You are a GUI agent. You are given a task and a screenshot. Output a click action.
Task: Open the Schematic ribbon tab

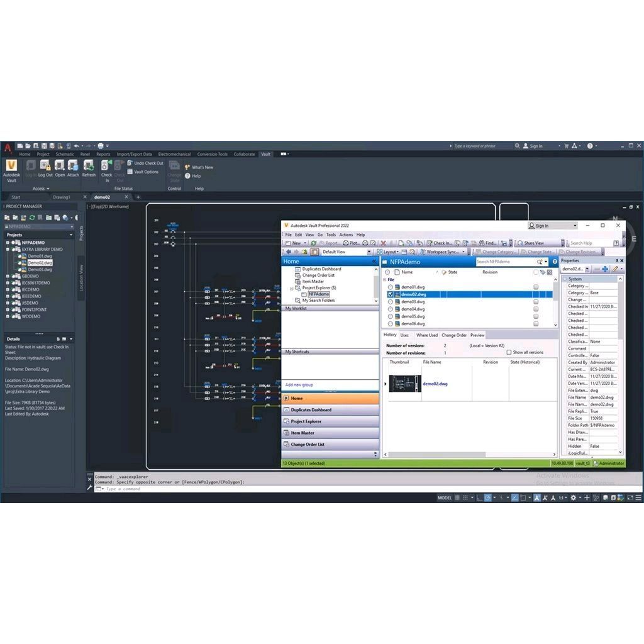click(65, 155)
